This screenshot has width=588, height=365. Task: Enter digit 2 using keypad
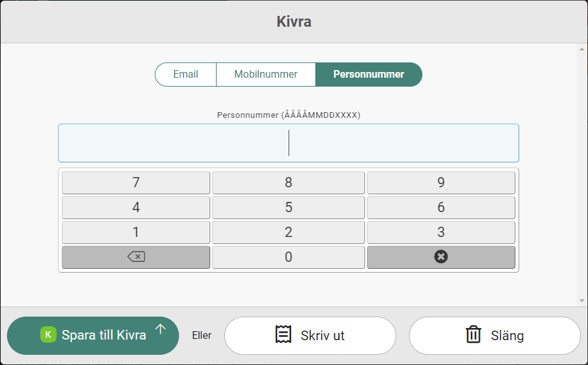point(289,233)
